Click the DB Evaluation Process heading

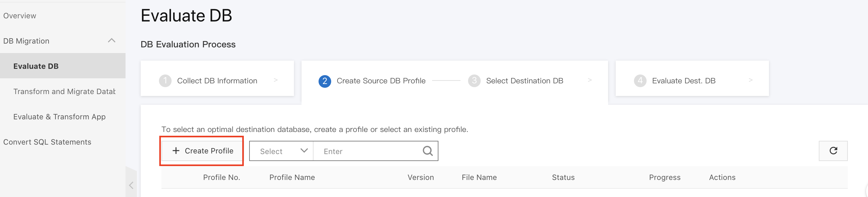pos(188,44)
